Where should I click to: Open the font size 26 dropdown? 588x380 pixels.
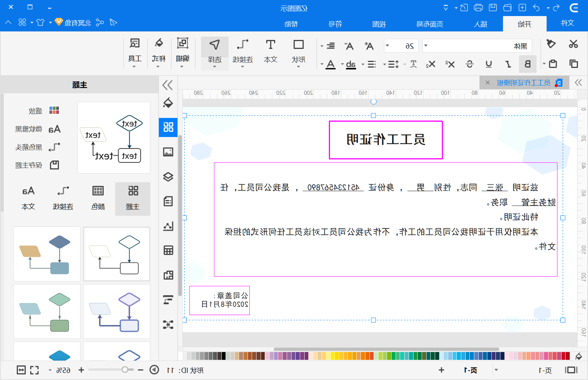[x=387, y=46]
